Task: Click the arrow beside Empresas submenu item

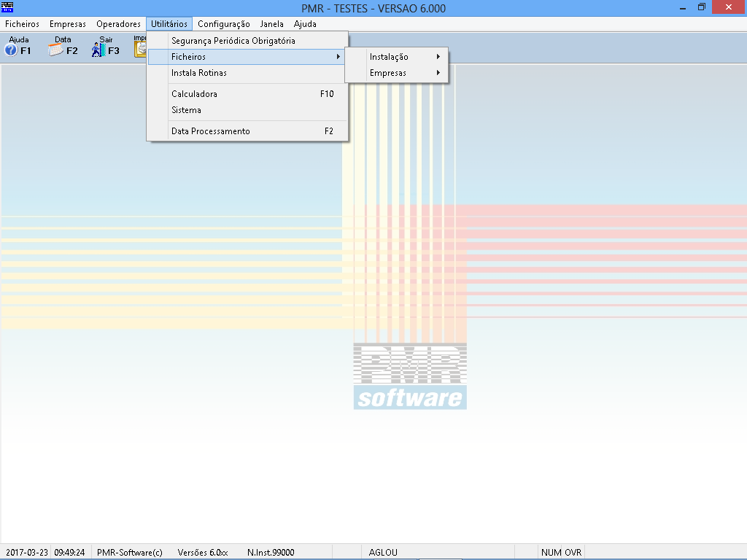Action: 438,73
